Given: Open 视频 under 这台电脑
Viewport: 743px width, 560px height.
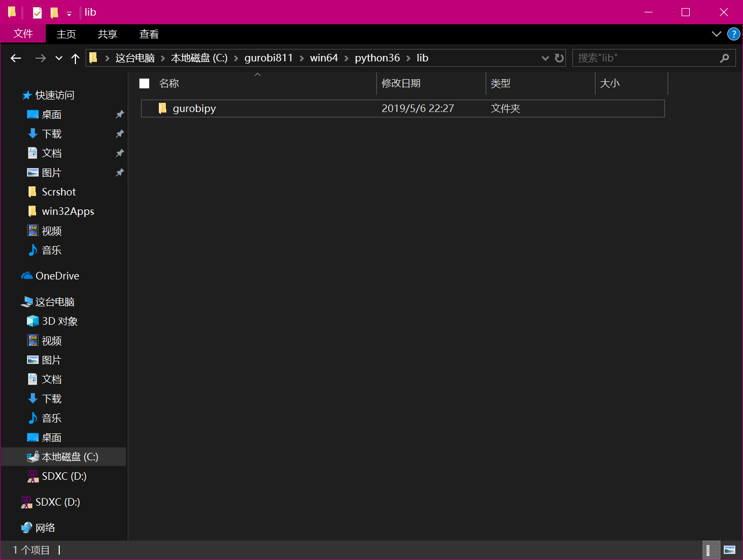Looking at the screenshot, I should (52, 341).
